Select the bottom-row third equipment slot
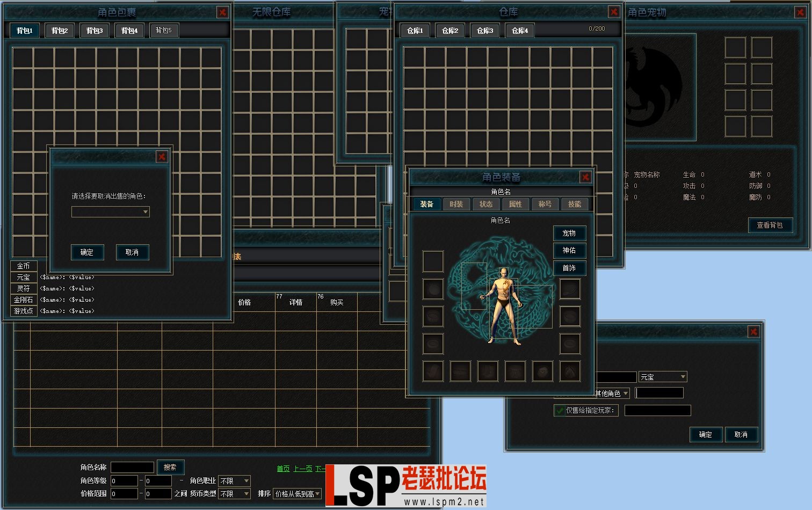Image resolution: width=812 pixels, height=510 pixels. click(x=488, y=371)
